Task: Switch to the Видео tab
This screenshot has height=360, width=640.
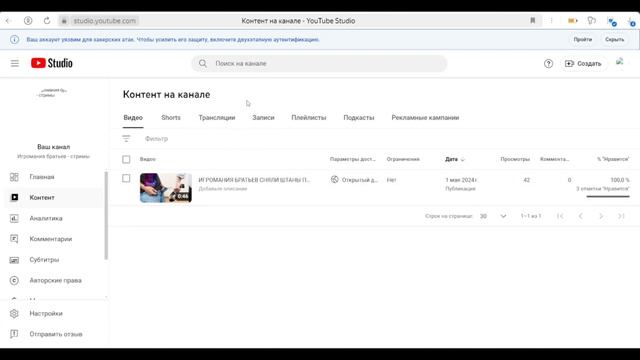Action: pos(133,118)
